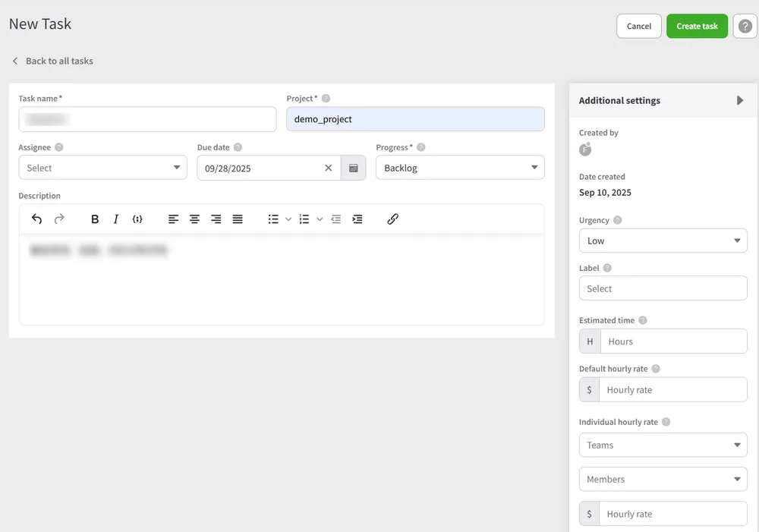Undo the last edit in Description
This screenshot has width=759, height=532.
(x=36, y=219)
